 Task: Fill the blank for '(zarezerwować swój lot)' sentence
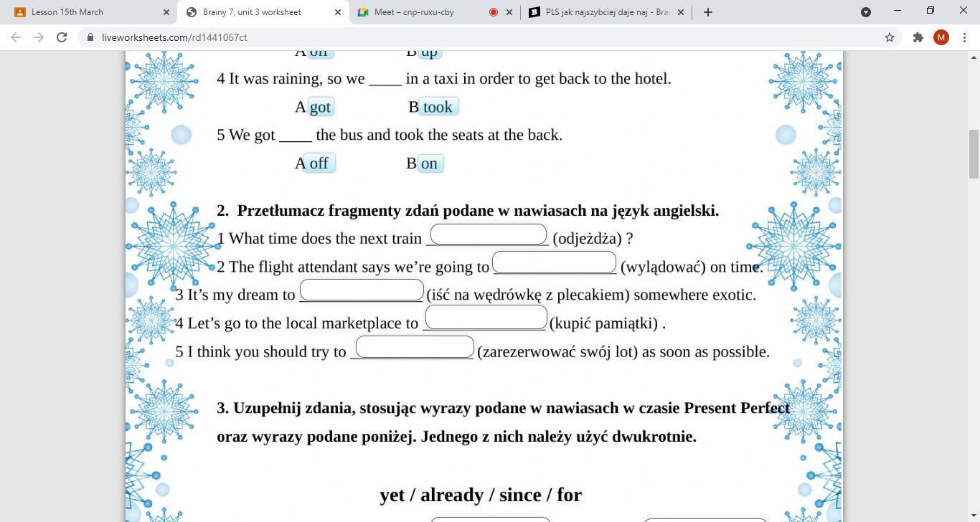click(415, 346)
